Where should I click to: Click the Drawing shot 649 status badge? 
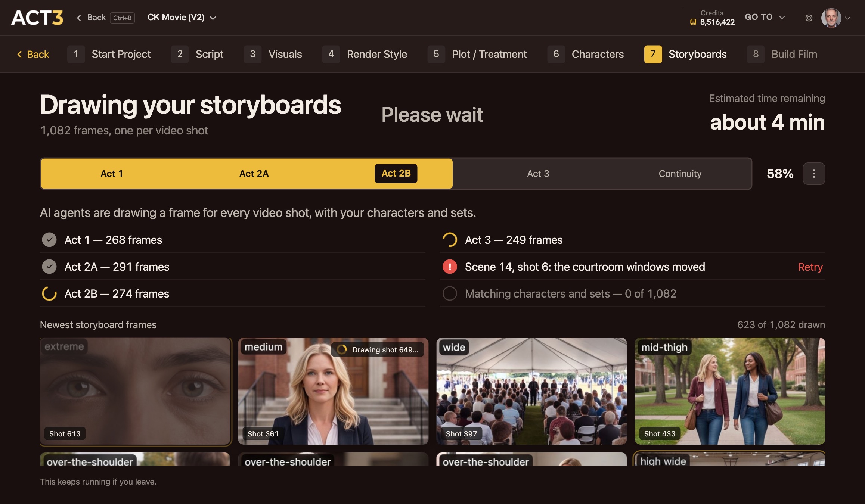click(x=378, y=350)
